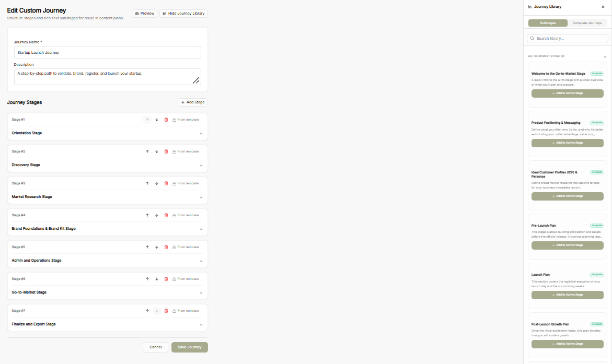This screenshot has height=364, width=612.
Task: Expand the Discovery Stage
Action: [201, 166]
